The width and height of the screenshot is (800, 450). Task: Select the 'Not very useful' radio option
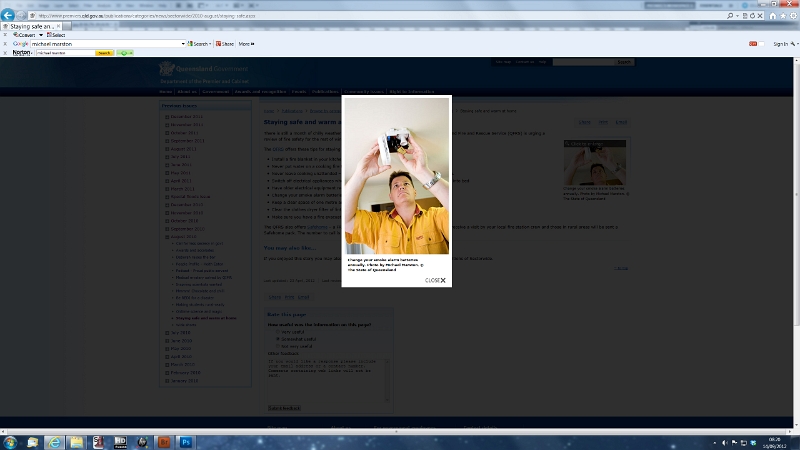point(278,346)
